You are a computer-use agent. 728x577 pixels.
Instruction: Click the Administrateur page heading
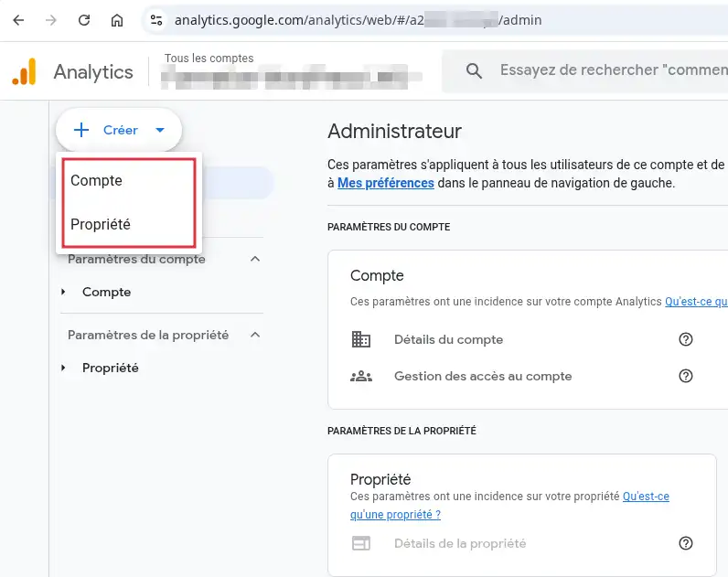(395, 132)
